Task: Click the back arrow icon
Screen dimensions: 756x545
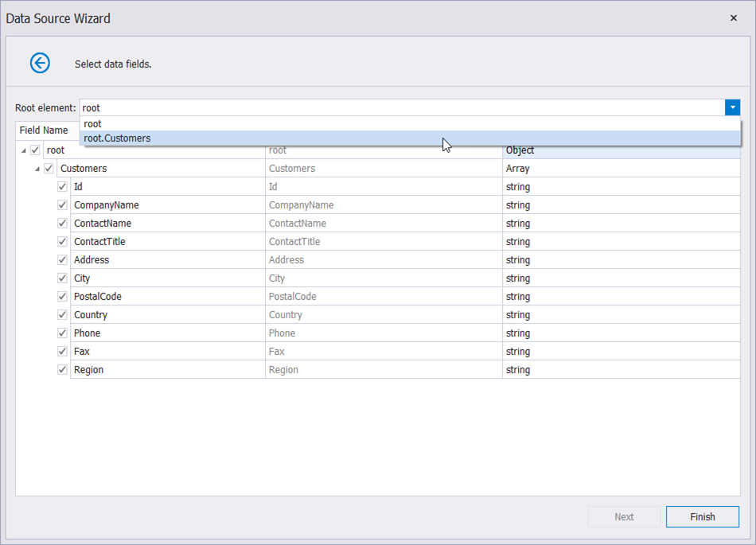Action: pyautogui.click(x=40, y=63)
